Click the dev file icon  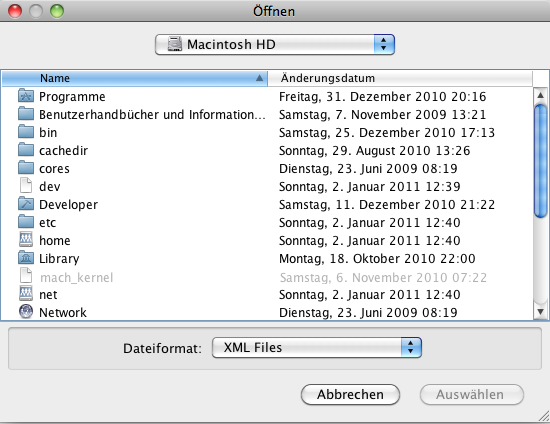coord(26,186)
